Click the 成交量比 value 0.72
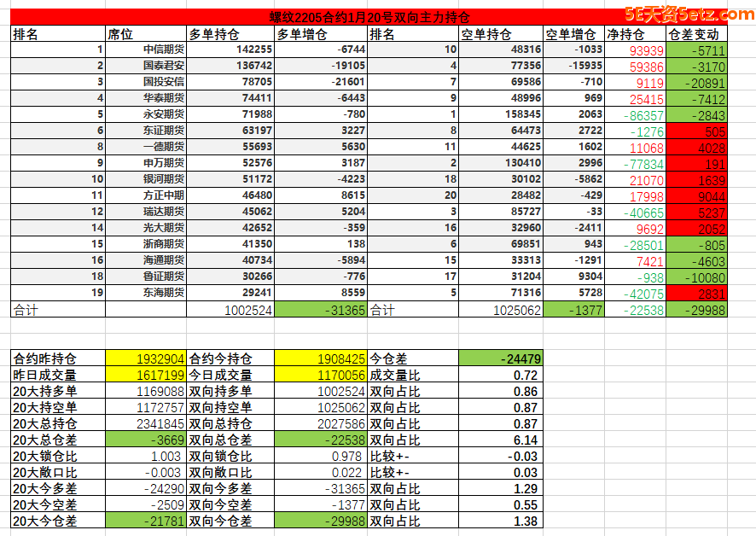756x536 pixels. pyautogui.click(x=500, y=375)
